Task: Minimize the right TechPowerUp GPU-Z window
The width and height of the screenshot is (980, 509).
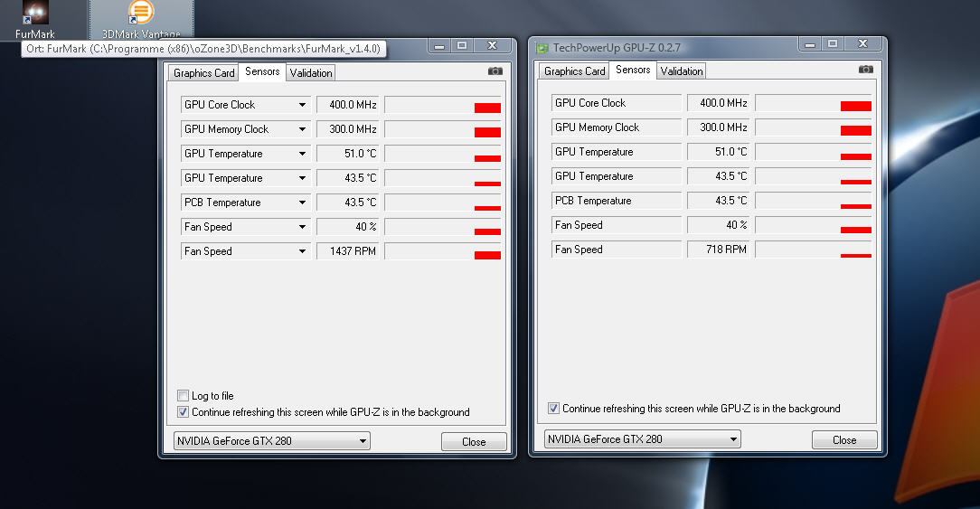Action: [810, 43]
